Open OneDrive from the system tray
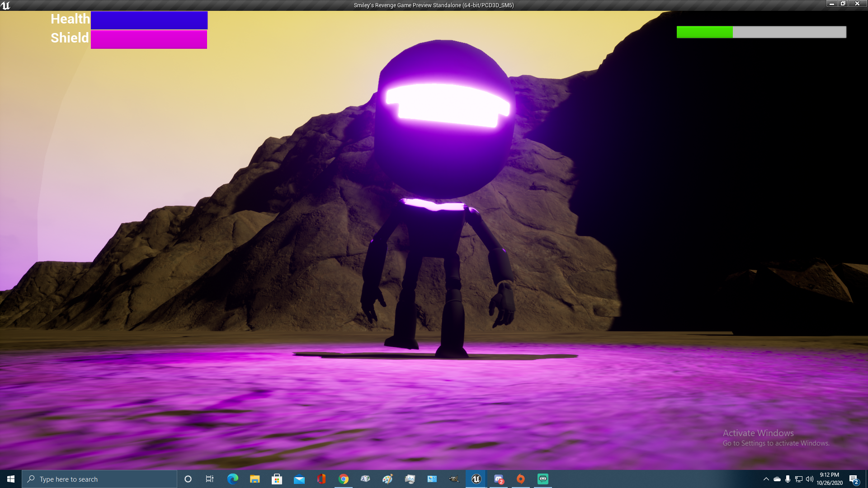 point(777,479)
